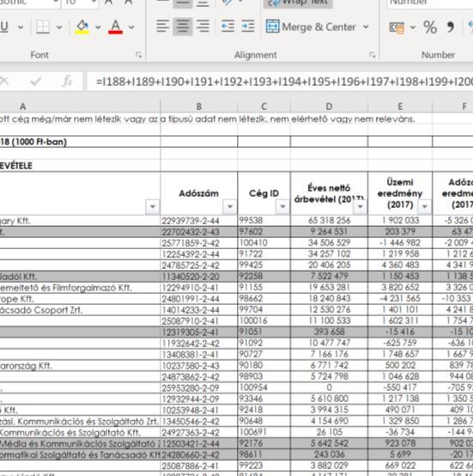Select cell with Adószám 22939739-2-44
Viewport: 473px width, 476px height.
click(199, 221)
